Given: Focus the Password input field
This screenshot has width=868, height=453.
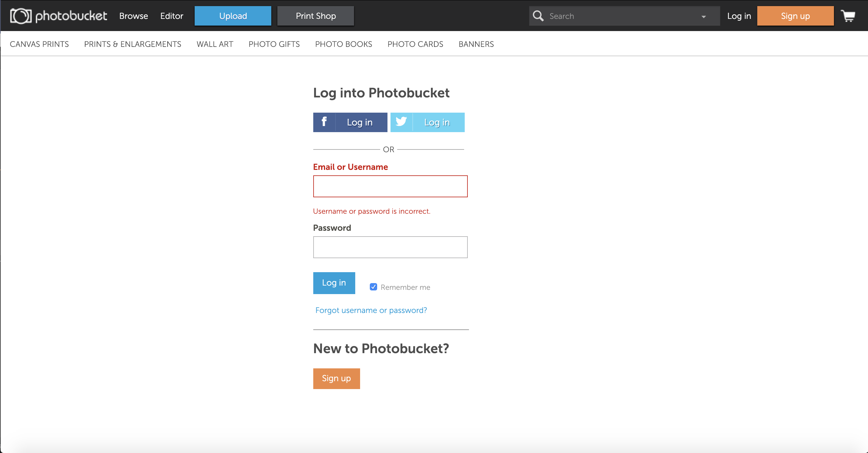Looking at the screenshot, I should point(390,247).
